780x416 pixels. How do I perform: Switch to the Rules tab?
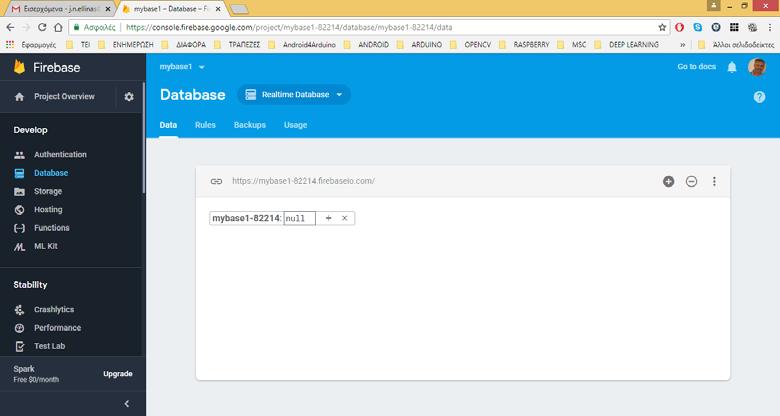coord(205,125)
